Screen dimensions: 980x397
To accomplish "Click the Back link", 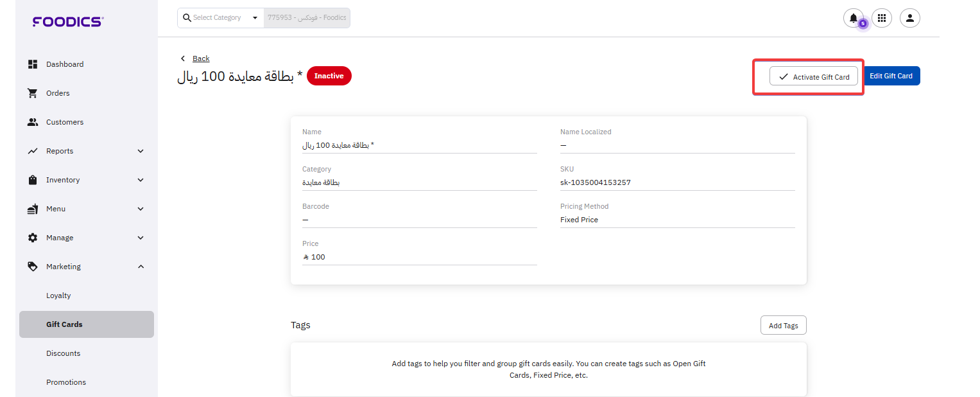I will [x=201, y=58].
